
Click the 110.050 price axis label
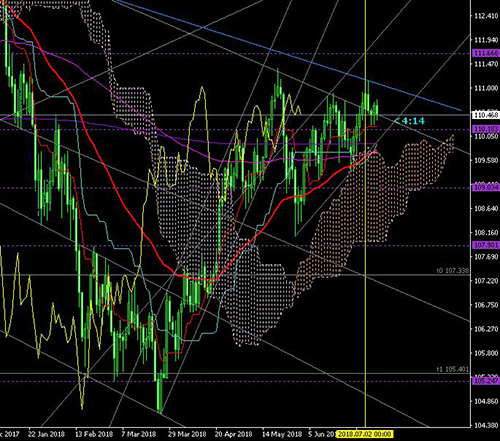coord(486,136)
